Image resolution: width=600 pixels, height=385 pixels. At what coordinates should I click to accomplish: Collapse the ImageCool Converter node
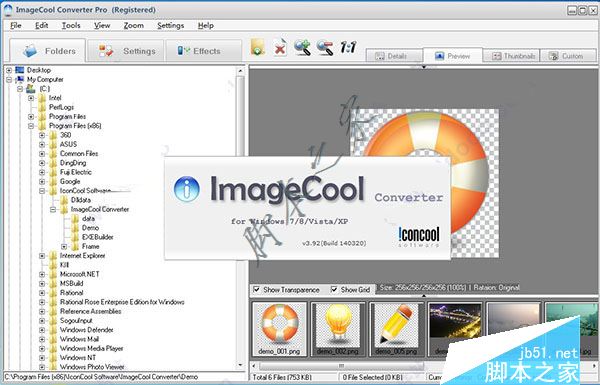point(53,209)
